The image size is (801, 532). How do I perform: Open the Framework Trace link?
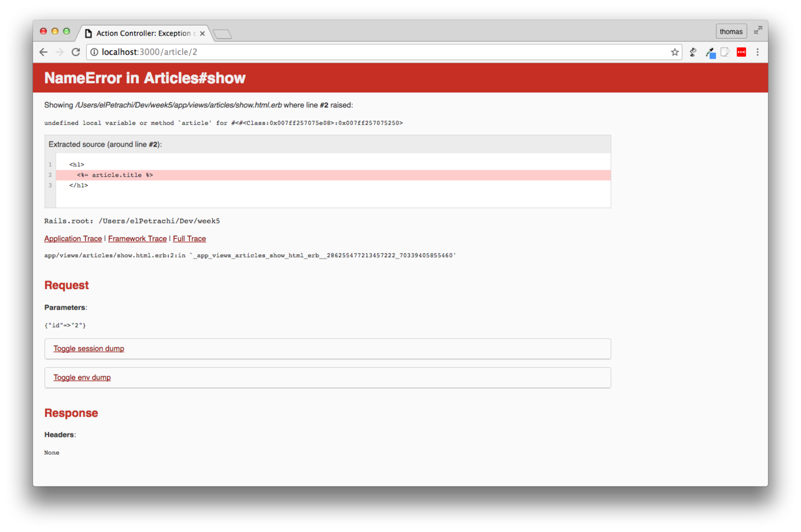point(137,239)
